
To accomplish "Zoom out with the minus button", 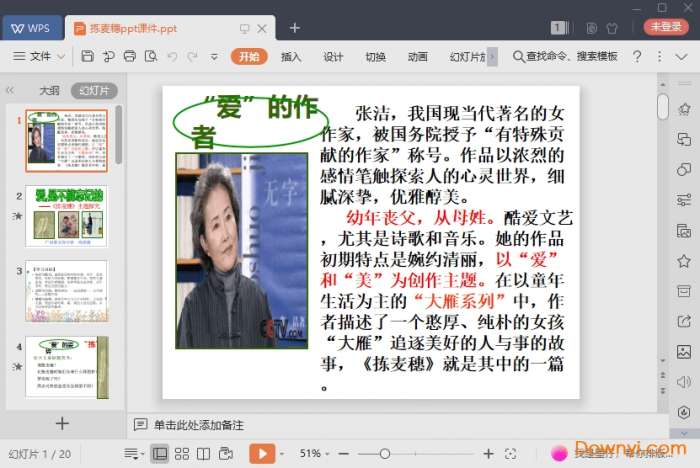I will click(x=343, y=454).
